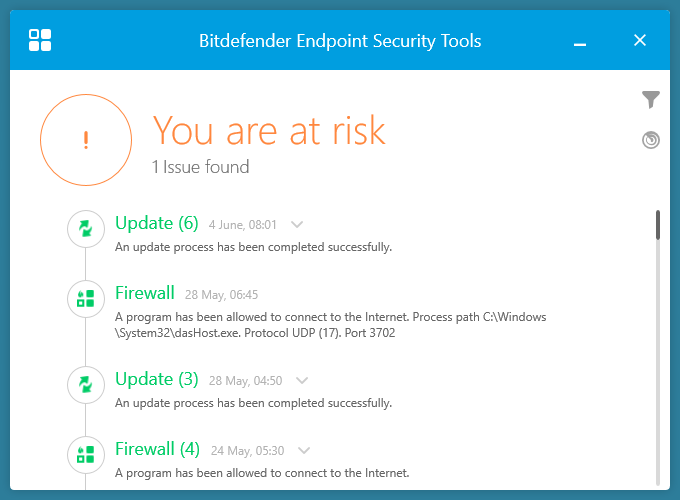Open the event filter funnel icon
This screenshot has height=500, width=680.
651,99
